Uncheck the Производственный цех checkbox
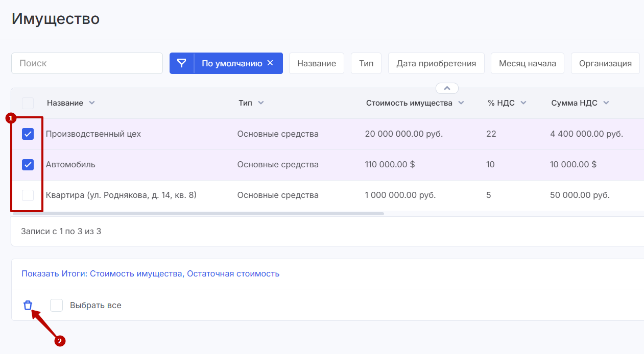Viewport: 644px width, 354px height. (28, 134)
